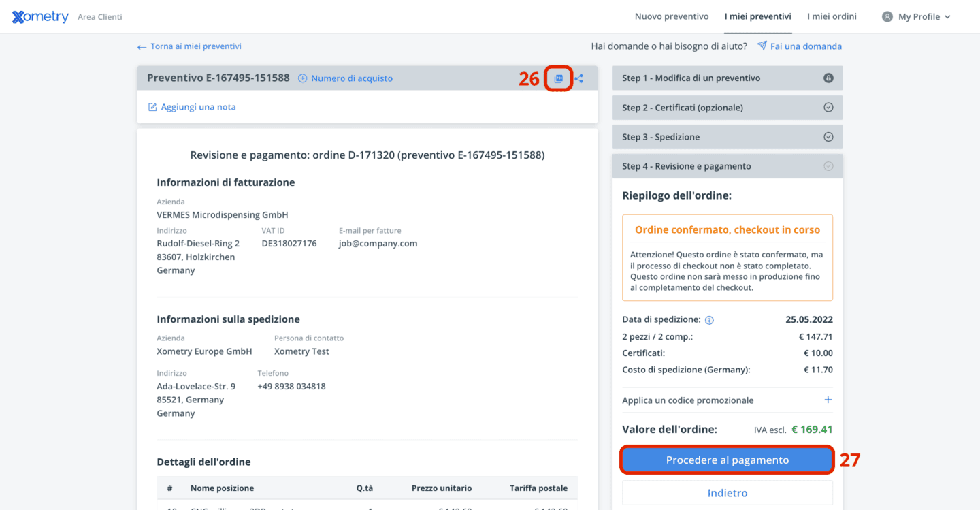Screen dimensions: 980x510
Task: Click Applica un codice promozionale text
Action: tap(688, 400)
